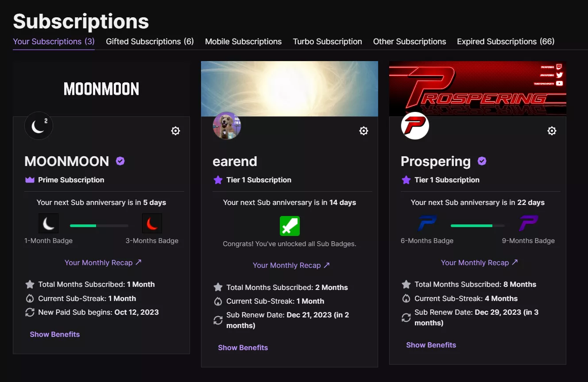Click the sub badge progress bar on MOONMOON card

[98, 225]
